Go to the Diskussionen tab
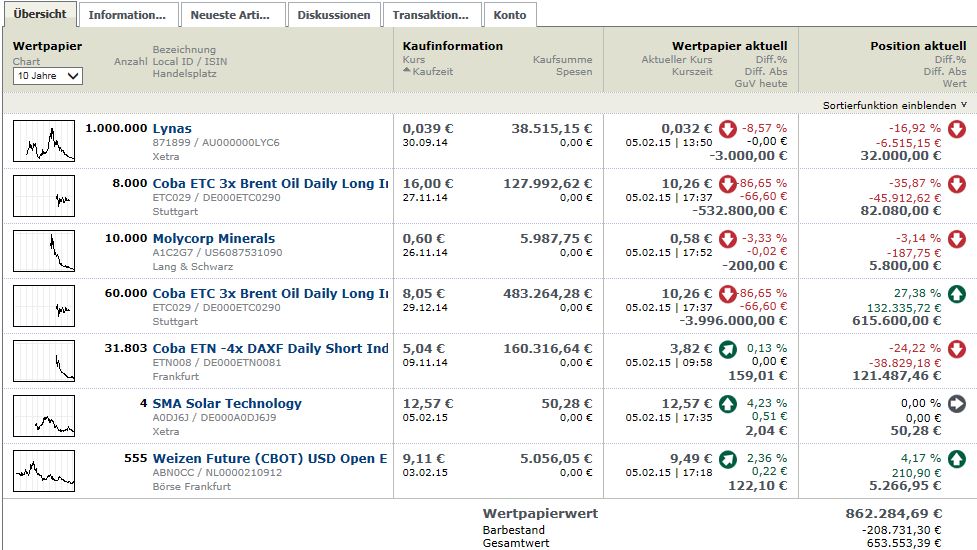Viewport: 977px width, 550px height. [333, 15]
